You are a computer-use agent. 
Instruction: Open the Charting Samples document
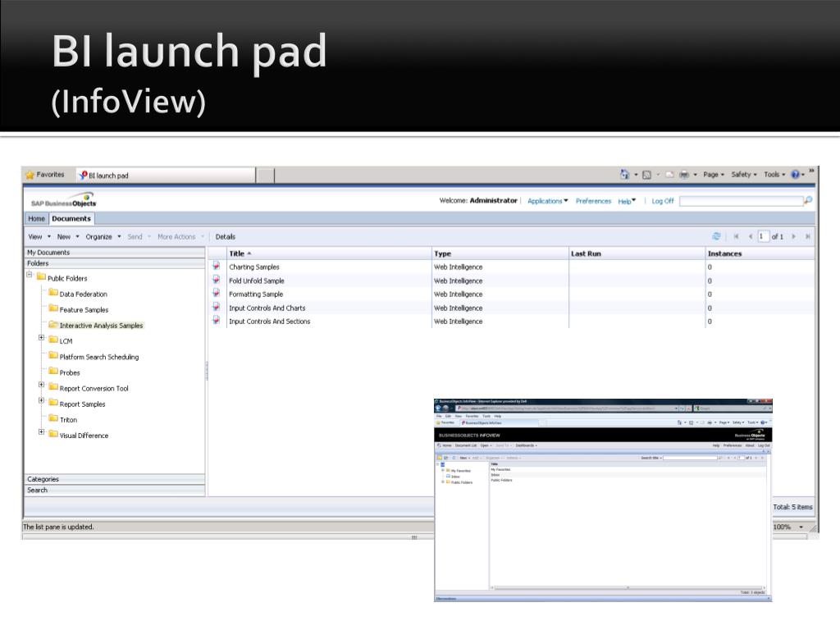click(254, 267)
